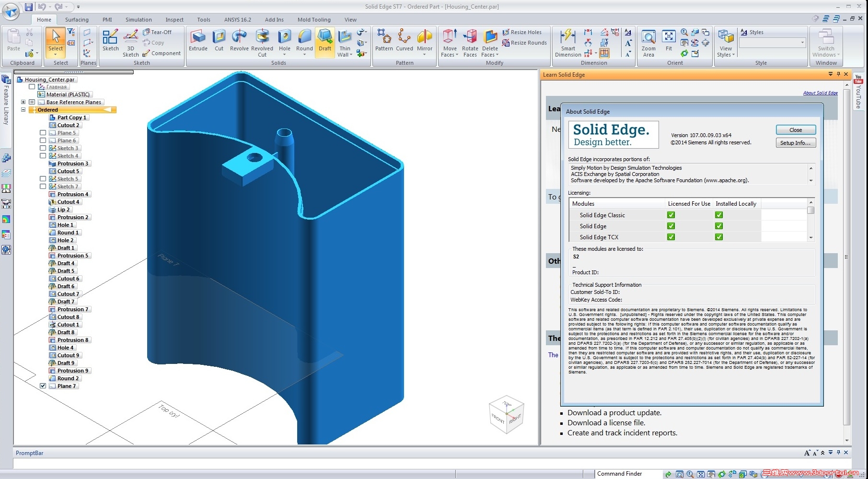Toggle visibility checkbox for Plane 5
This screenshot has width=868, height=479.
43,133
